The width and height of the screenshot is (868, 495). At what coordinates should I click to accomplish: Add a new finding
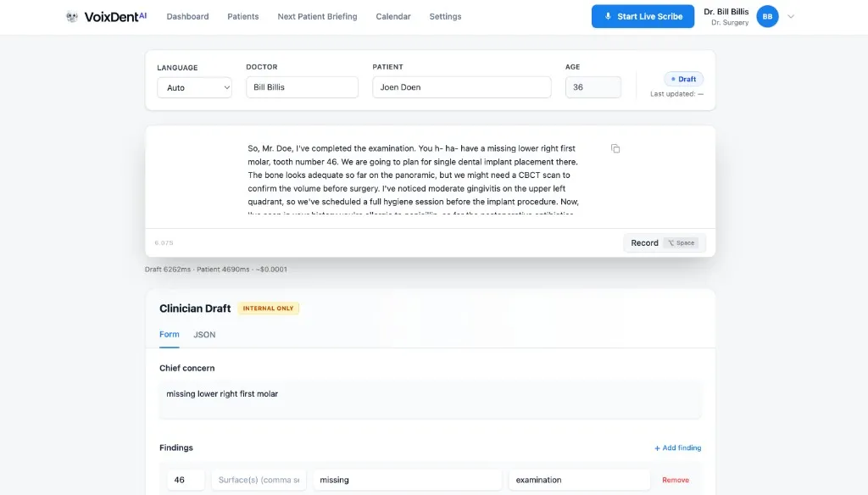[x=677, y=448]
